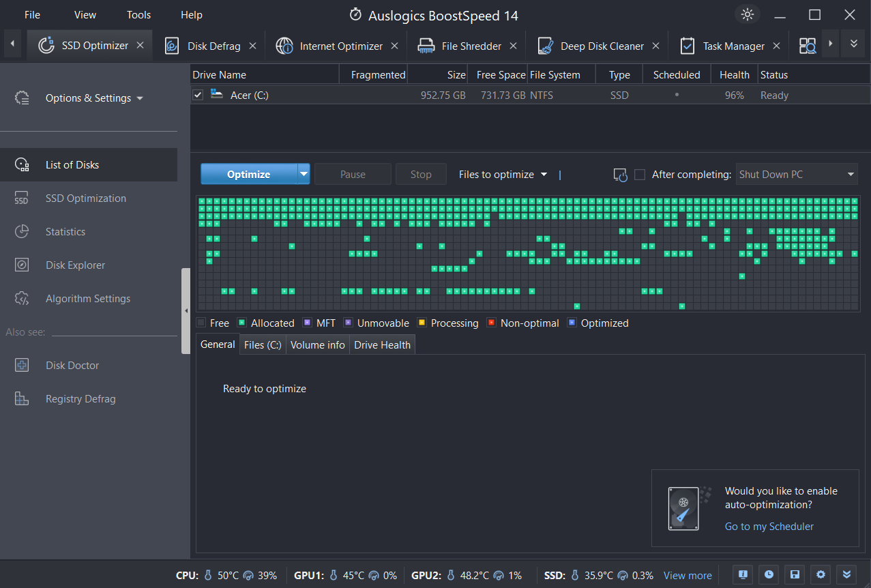This screenshot has width=871, height=588.
Task: Enable the After completing checkbox
Action: coord(639,174)
